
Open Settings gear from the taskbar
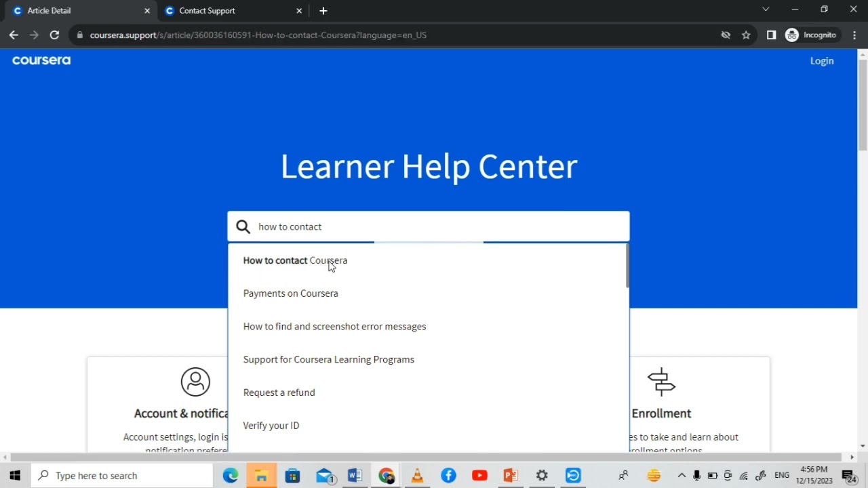coord(542,476)
